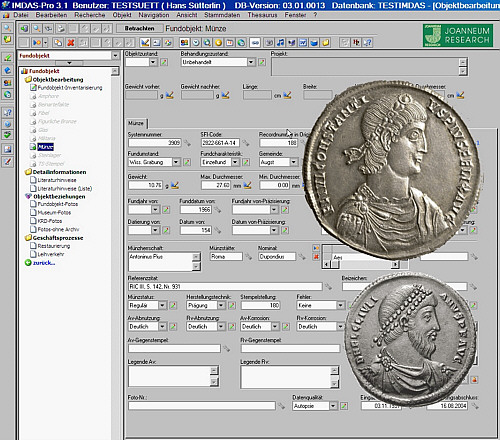Click the red delete icon beside Nominal list
This screenshot has width=500, height=440.
click(316, 257)
